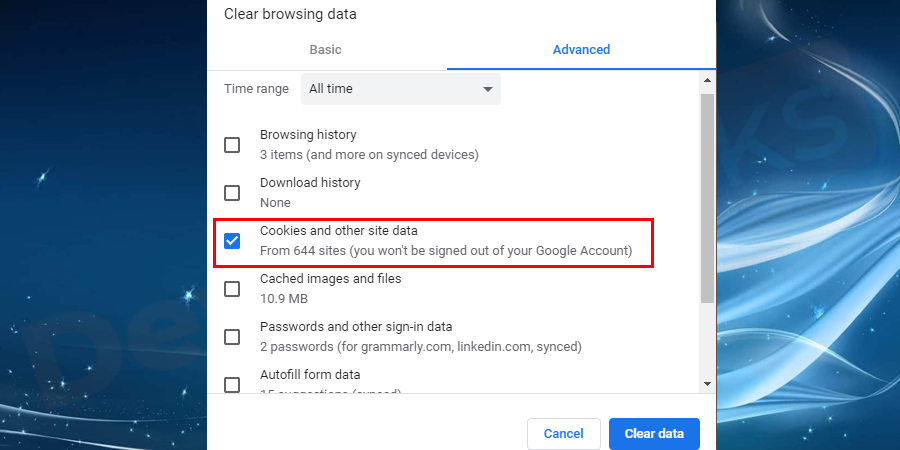Image resolution: width=900 pixels, height=450 pixels.
Task: Click the "10.9 MB" cache size text
Action: pyautogui.click(x=284, y=298)
